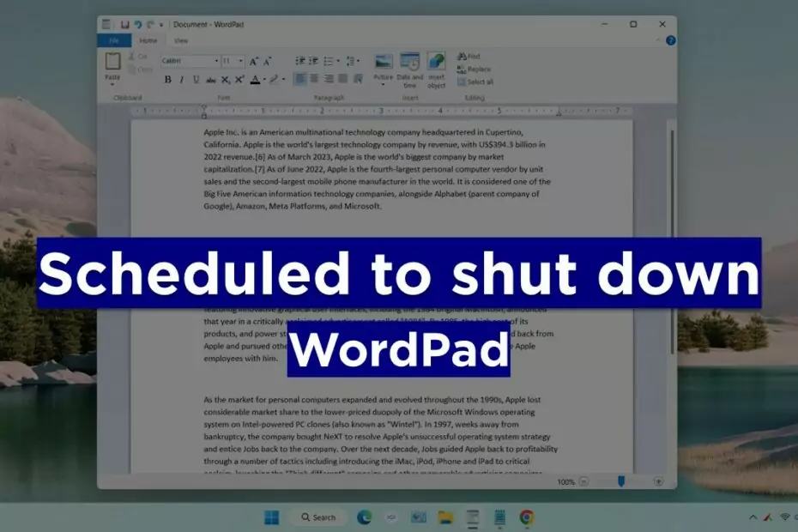This screenshot has height=532, width=798.
Task: Click the Search box on Windows taskbar
Action: click(x=317, y=517)
